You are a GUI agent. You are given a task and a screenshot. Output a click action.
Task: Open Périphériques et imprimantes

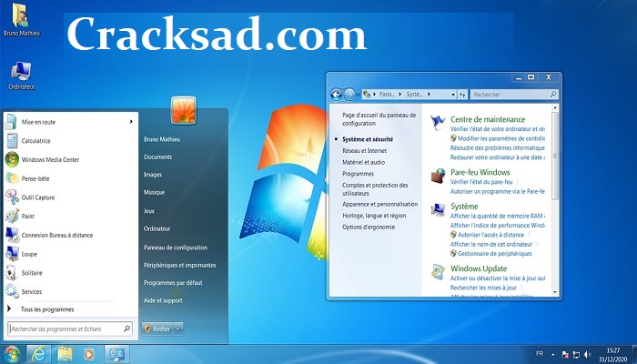[179, 266]
